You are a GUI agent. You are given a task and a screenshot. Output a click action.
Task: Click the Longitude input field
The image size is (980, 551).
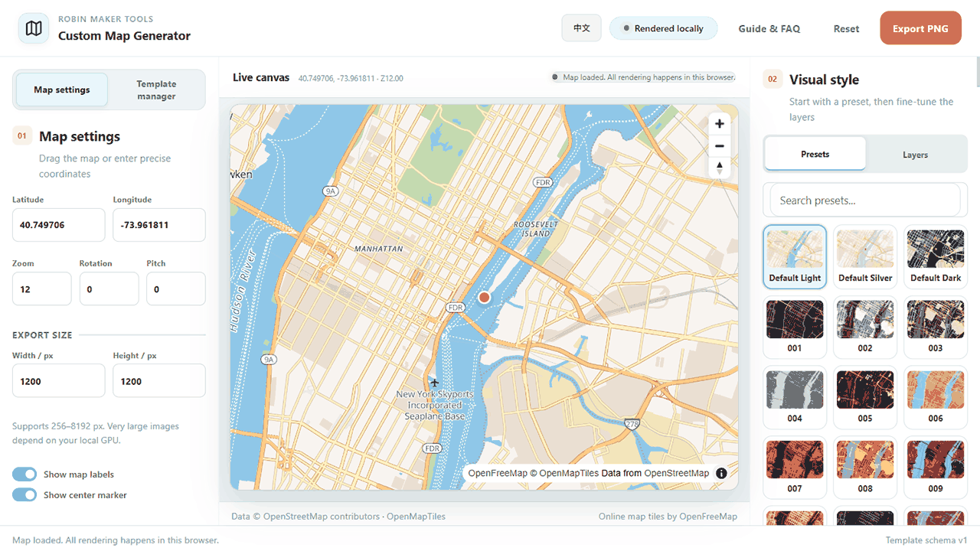coord(159,225)
